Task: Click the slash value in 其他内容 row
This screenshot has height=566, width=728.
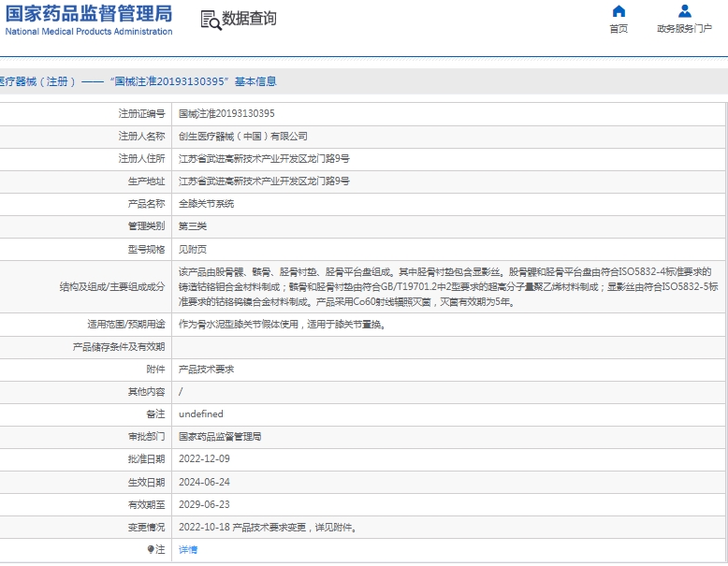Action: (x=181, y=392)
